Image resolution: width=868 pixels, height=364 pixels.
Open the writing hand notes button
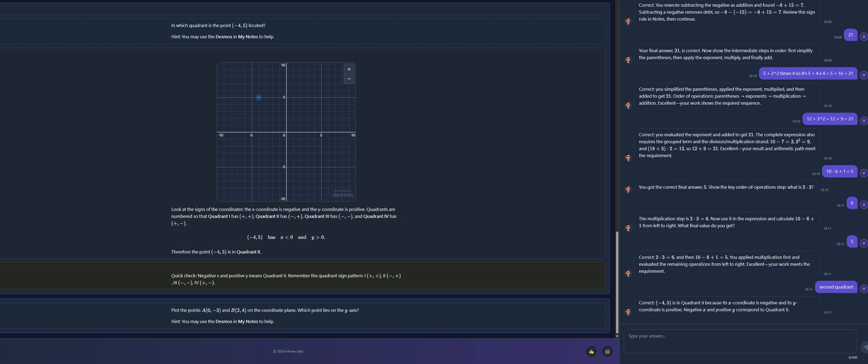pos(591,351)
